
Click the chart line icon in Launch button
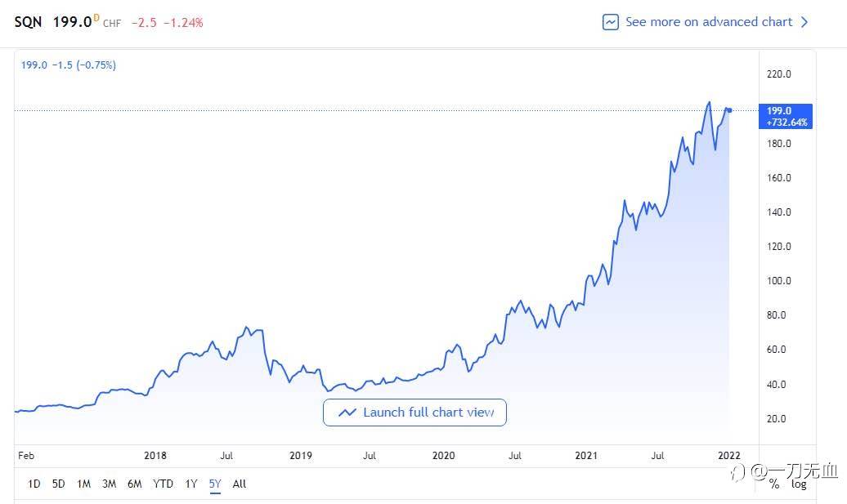pyautogui.click(x=347, y=413)
